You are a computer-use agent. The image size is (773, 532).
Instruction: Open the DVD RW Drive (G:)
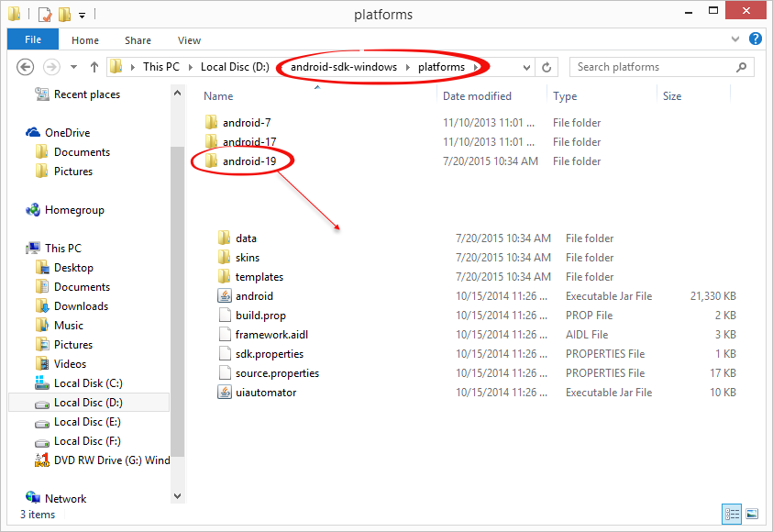coord(110,460)
